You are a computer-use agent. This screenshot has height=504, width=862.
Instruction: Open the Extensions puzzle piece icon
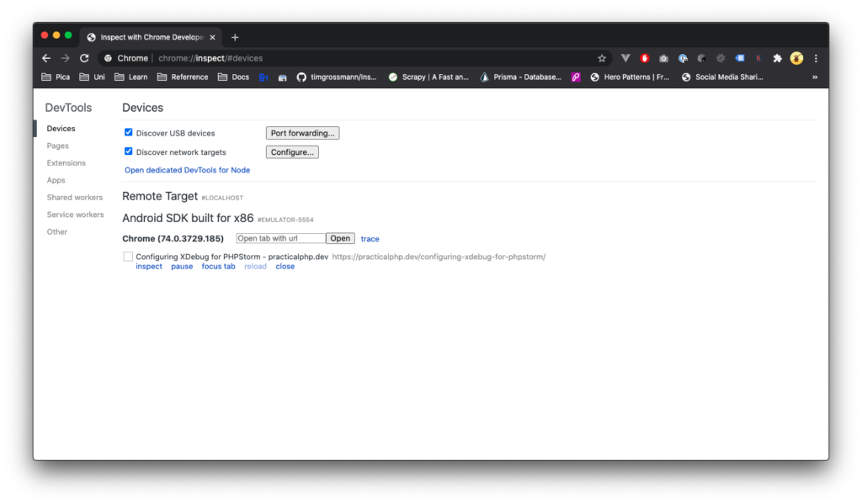click(x=777, y=58)
